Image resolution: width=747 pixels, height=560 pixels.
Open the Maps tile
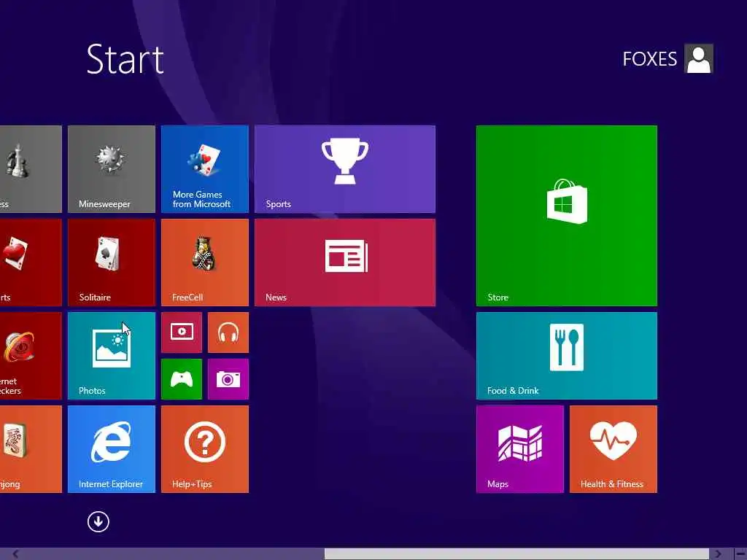pos(519,449)
